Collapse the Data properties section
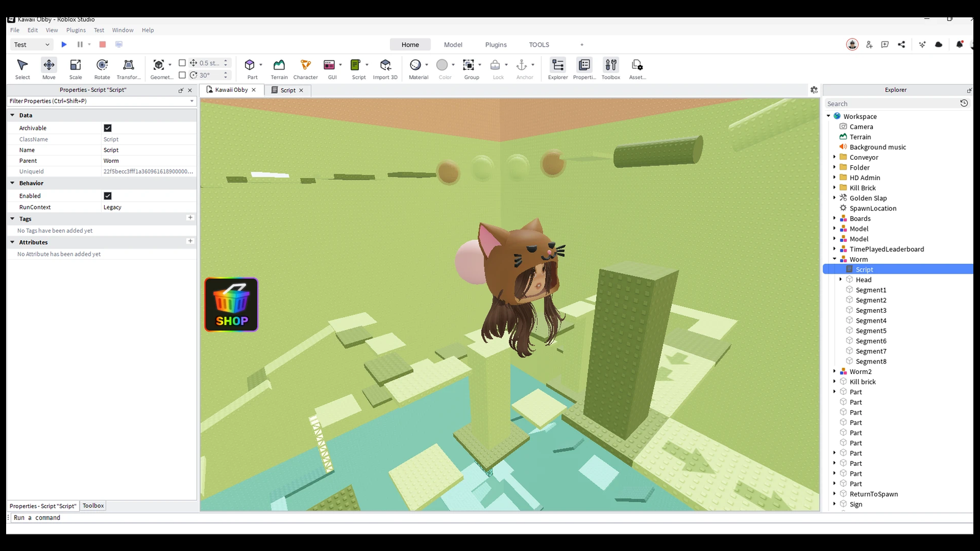This screenshot has width=980, height=551. (x=12, y=115)
